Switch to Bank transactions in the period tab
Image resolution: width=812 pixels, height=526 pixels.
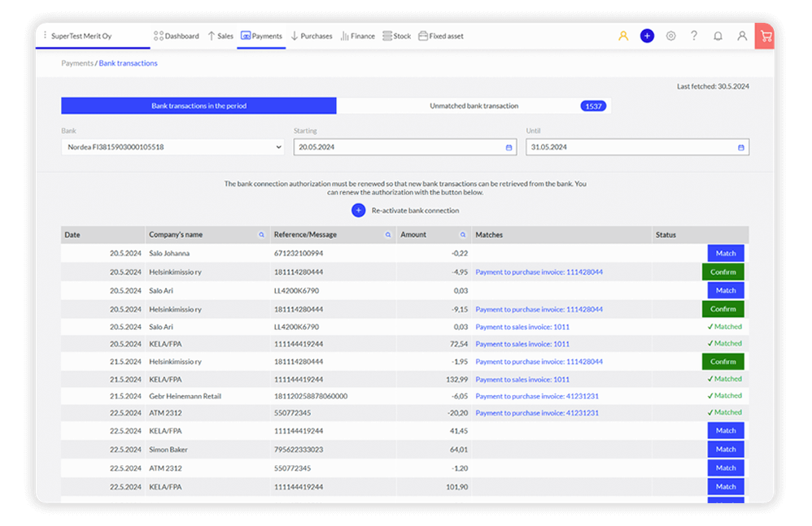click(x=199, y=106)
